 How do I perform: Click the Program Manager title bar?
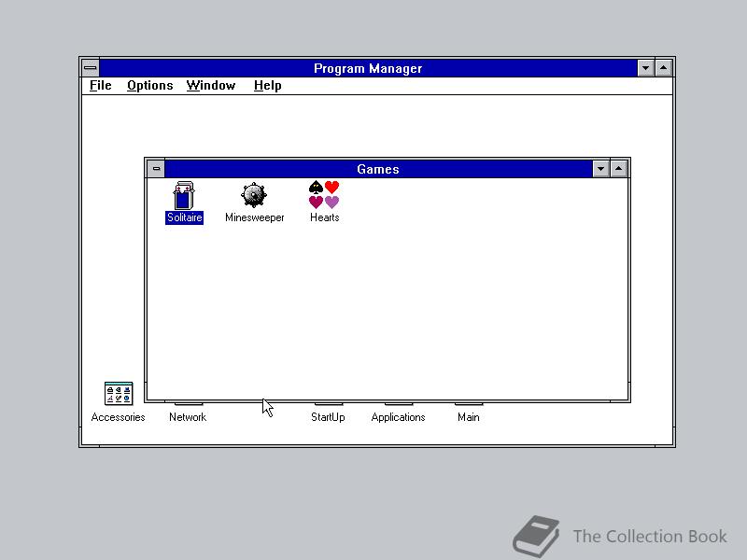point(368,68)
